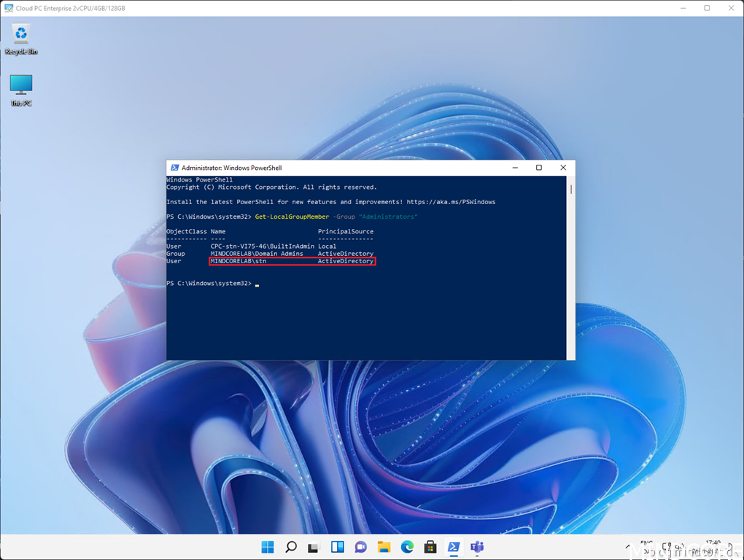Expand hidden icons in the system tray

tap(627, 546)
